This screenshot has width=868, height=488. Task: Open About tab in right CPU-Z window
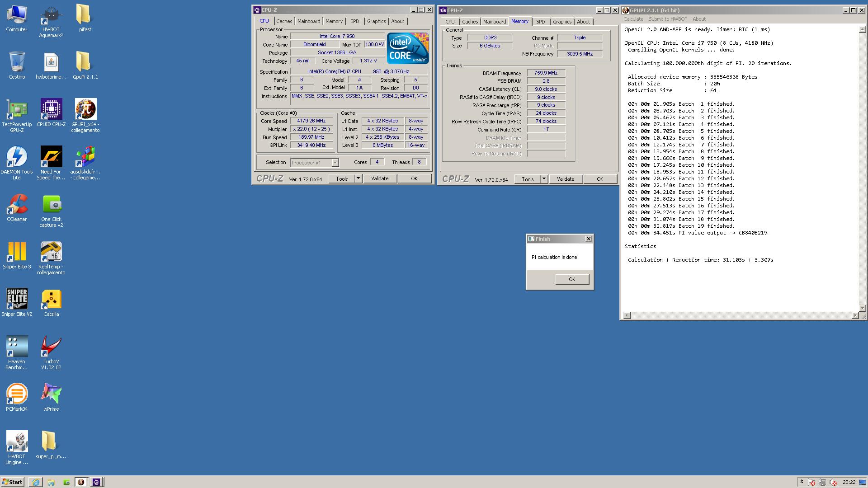(x=584, y=22)
